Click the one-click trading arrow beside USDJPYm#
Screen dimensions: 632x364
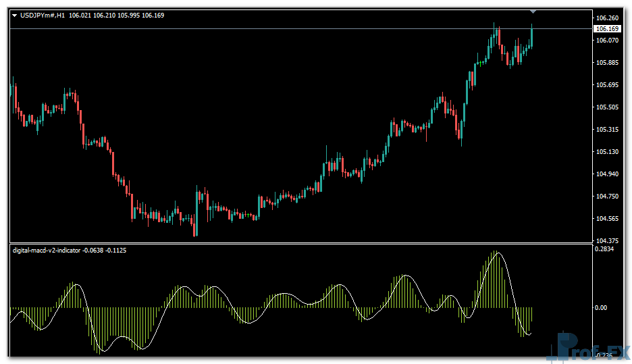tap(15, 16)
